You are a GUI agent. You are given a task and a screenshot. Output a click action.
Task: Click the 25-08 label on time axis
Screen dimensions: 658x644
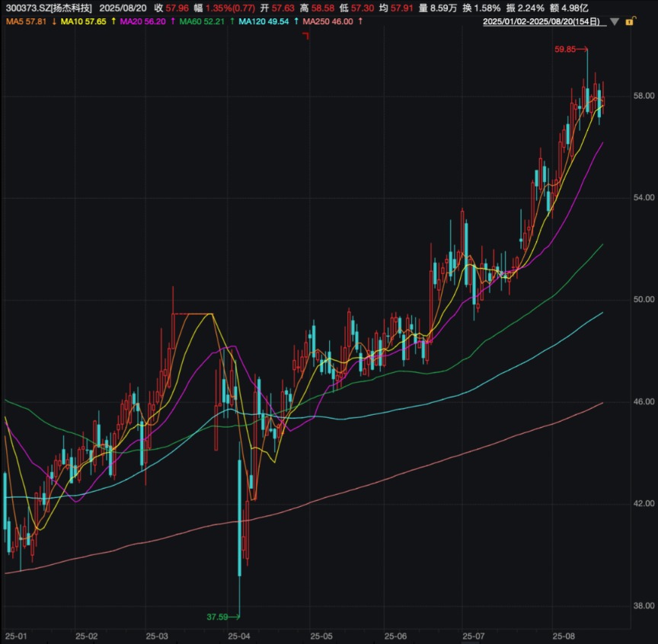coord(563,635)
